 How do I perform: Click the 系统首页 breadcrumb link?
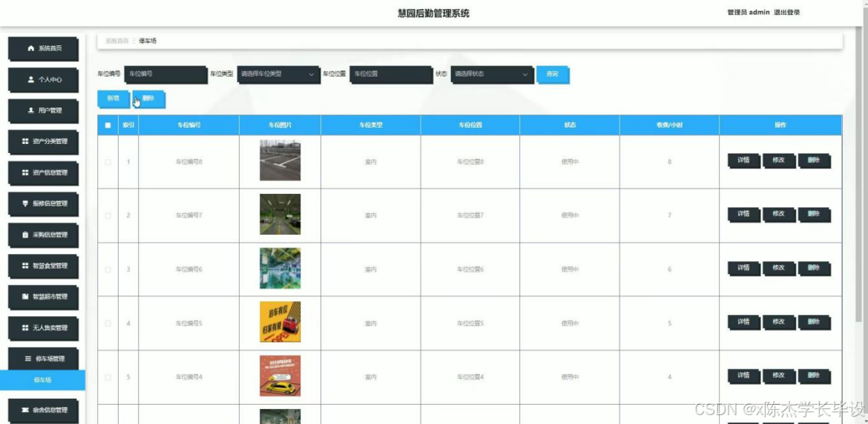point(116,41)
